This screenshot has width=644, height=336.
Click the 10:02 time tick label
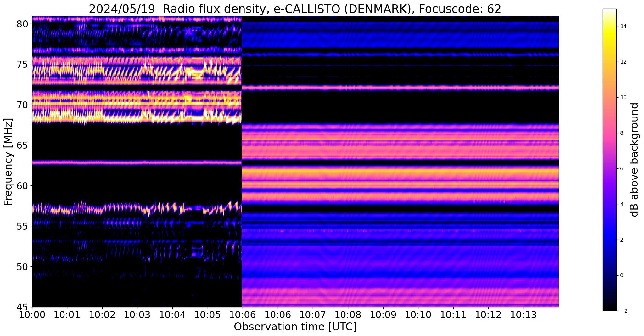(x=102, y=315)
